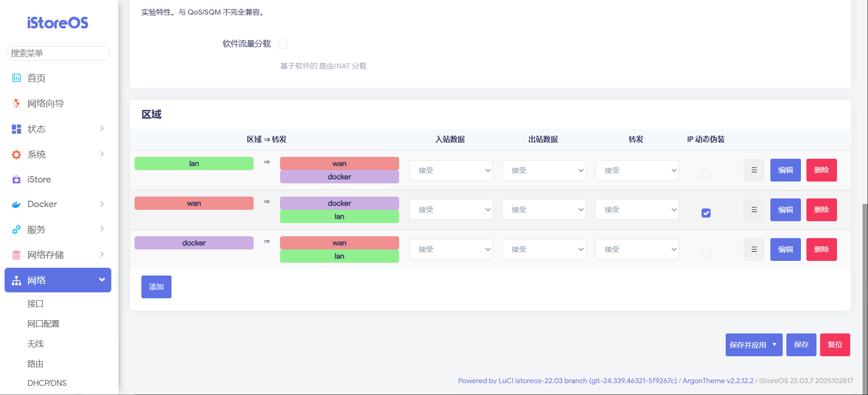Disable IP masquerading for wan zone
The width and height of the screenshot is (868, 395).
[706, 213]
